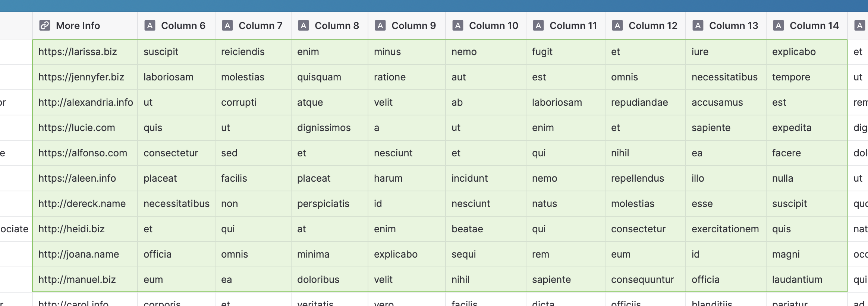Select the Column 13 header
Screen dimensions: 868x306
coord(726,25)
